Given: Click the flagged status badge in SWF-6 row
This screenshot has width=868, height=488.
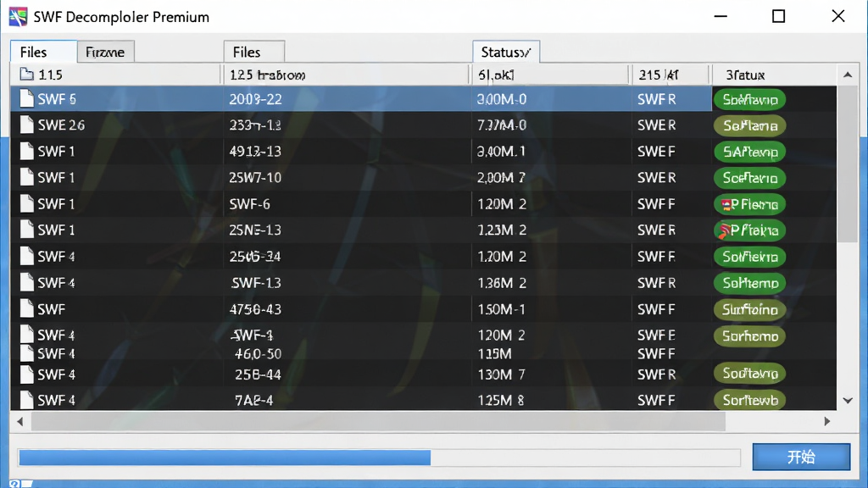Looking at the screenshot, I should click(x=749, y=204).
